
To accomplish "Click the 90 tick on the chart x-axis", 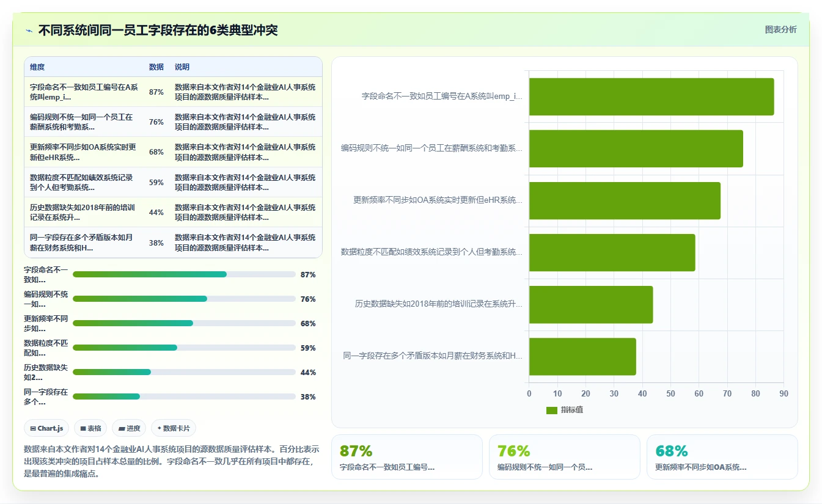I will click(784, 394).
